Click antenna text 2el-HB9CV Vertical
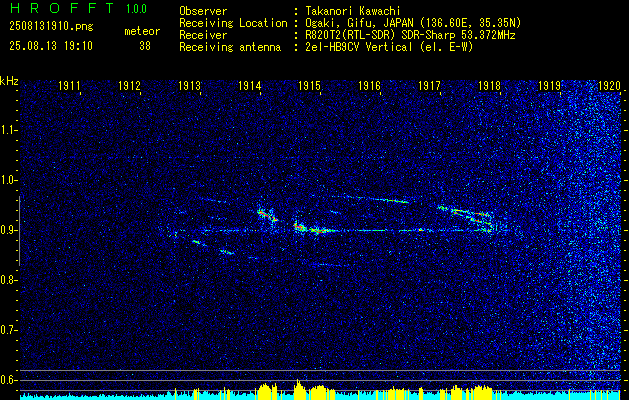Image resolution: width=629 pixels, height=400 pixels. click(x=359, y=47)
